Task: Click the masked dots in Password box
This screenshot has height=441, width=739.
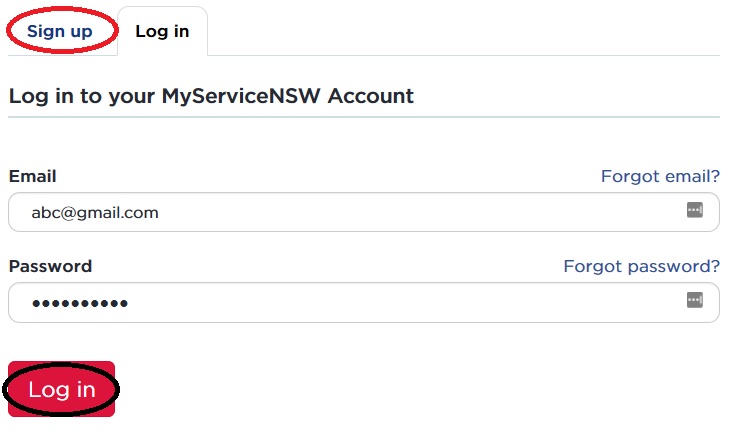Action: click(80, 302)
